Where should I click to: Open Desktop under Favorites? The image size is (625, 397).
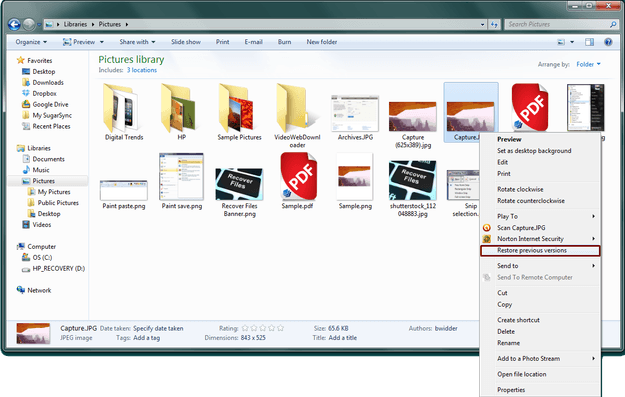tap(39, 72)
